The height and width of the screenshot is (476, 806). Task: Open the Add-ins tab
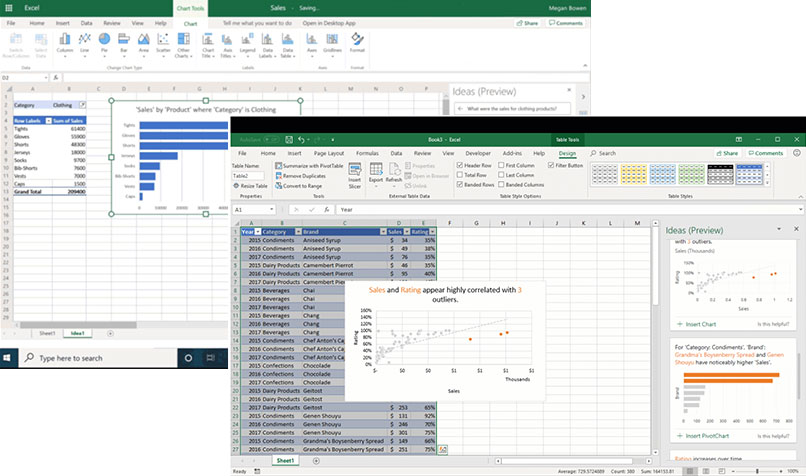[512, 153]
